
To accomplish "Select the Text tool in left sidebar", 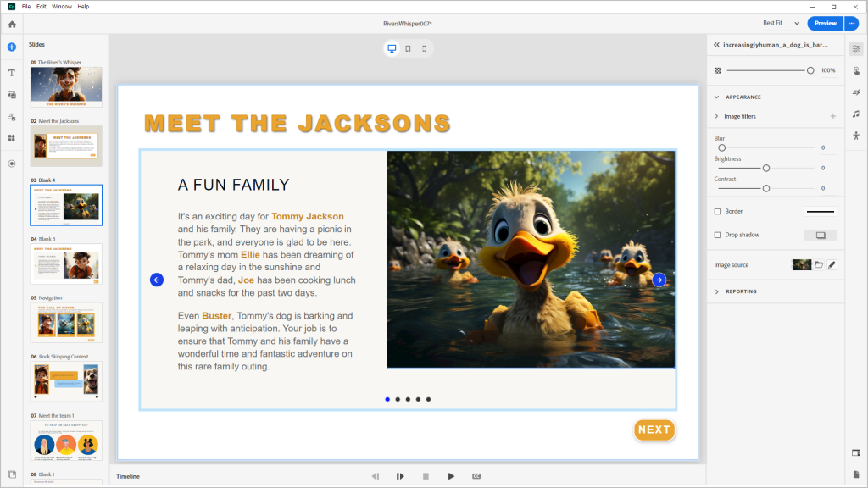I will pos(12,73).
